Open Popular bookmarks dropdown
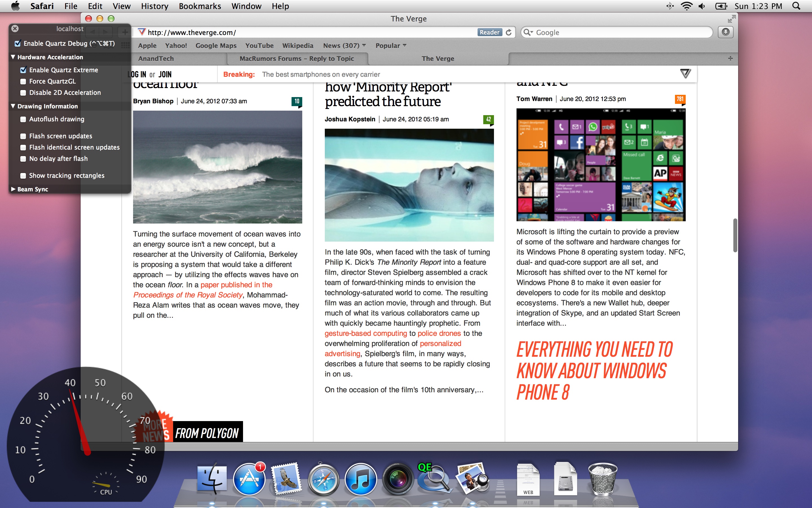Viewport: 812px width, 508px height. coord(390,45)
